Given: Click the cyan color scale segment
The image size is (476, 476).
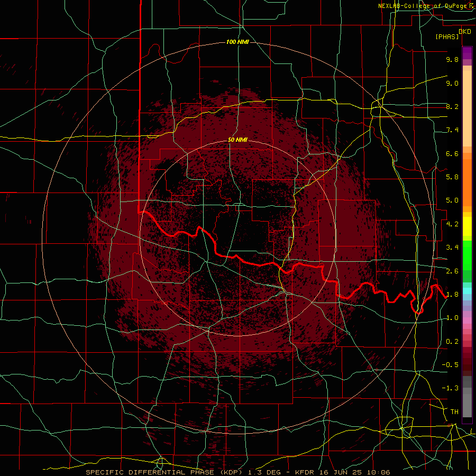Looking at the screenshot, I should 467,291.
